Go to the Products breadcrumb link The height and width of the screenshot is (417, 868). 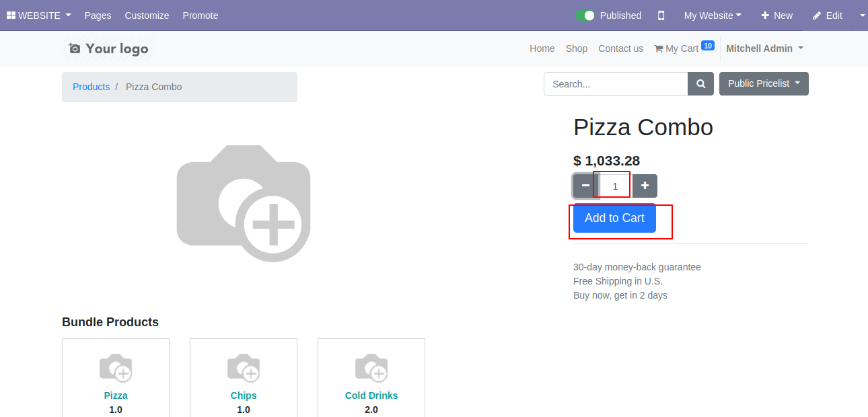coord(91,87)
